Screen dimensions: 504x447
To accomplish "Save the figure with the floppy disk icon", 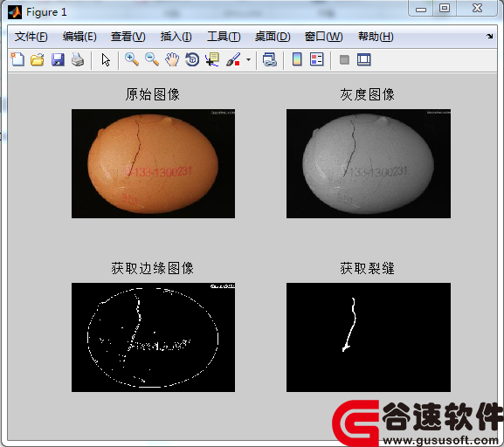I will 58,59.
